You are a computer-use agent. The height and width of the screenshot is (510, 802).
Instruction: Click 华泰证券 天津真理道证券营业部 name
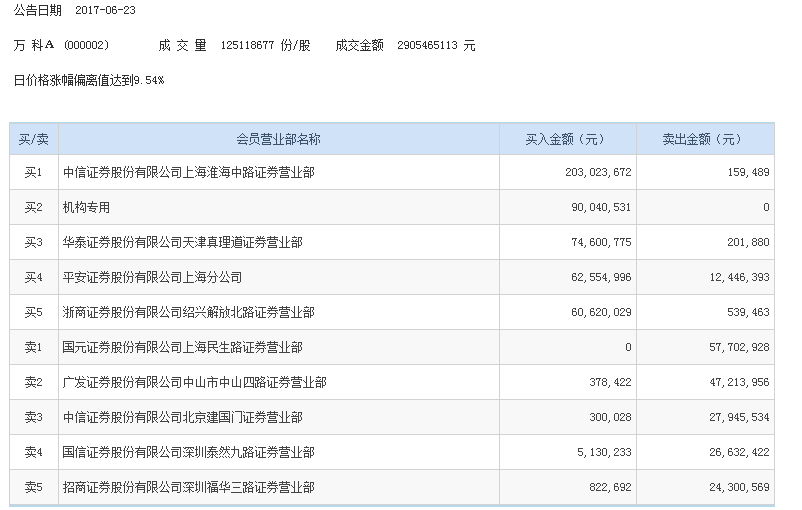(183, 242)
